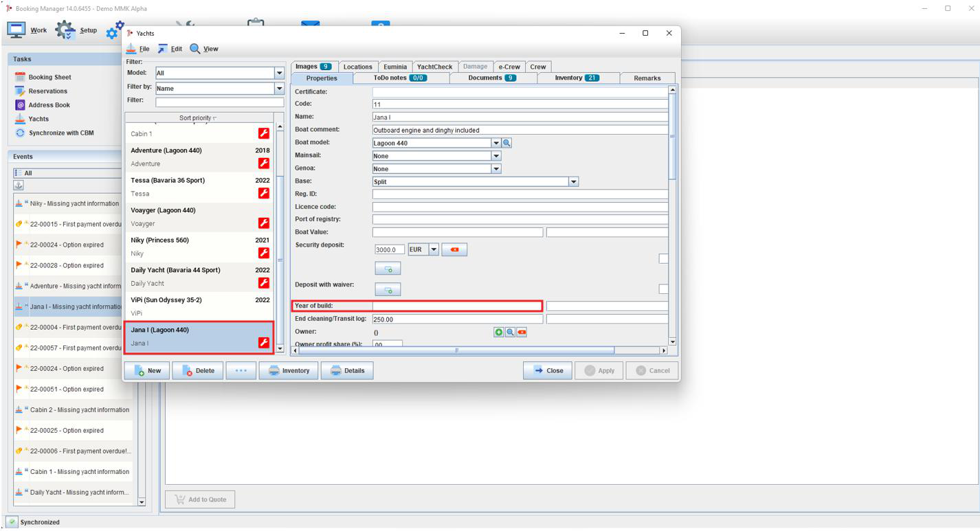Screen dimensions: 980x531
Task: Switch to the Images tab
Action: click(313, 67)
